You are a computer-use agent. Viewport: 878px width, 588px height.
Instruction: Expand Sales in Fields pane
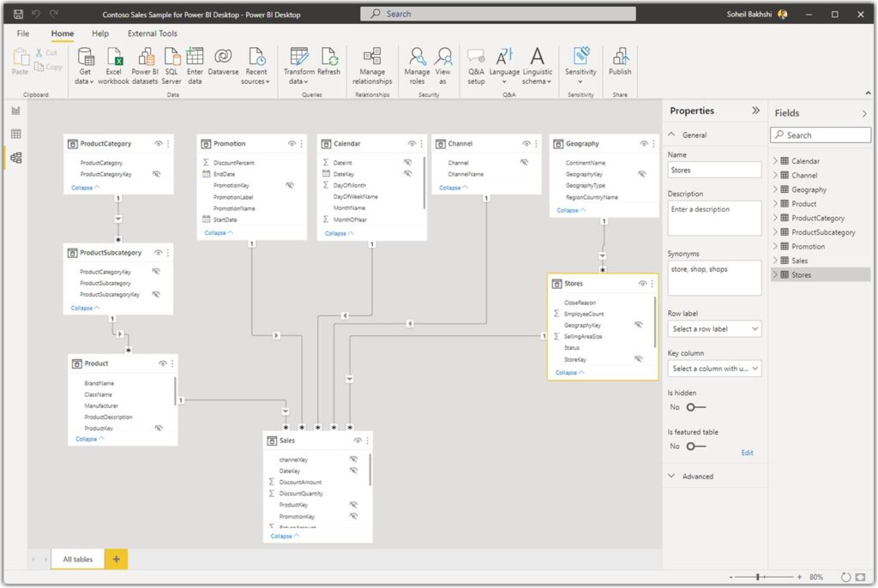[x=775, y=261]
